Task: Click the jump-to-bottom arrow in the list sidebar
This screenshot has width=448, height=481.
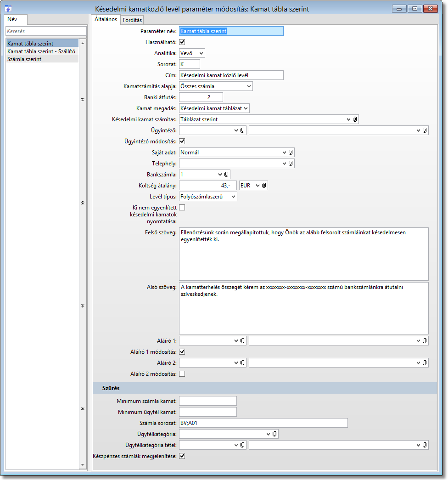Action: [x=83, y=409]
